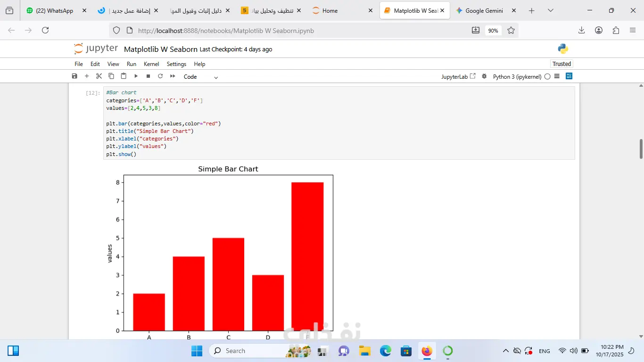This screenshot has height=362, width=644.
Task: Click the Python logo icon
Action: coord(563,49)
